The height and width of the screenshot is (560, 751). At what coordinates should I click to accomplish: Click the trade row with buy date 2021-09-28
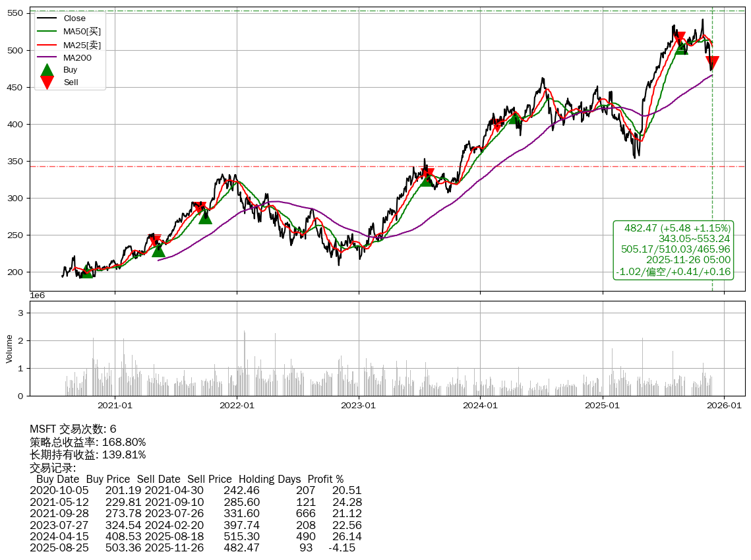(x=195, y=514)
